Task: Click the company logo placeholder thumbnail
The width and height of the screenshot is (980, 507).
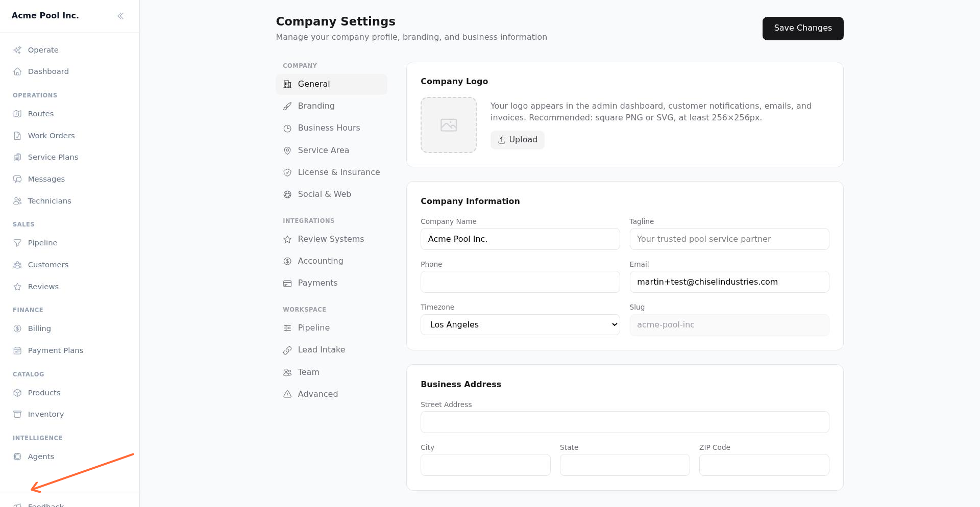Action: click(x=449, y=125)
